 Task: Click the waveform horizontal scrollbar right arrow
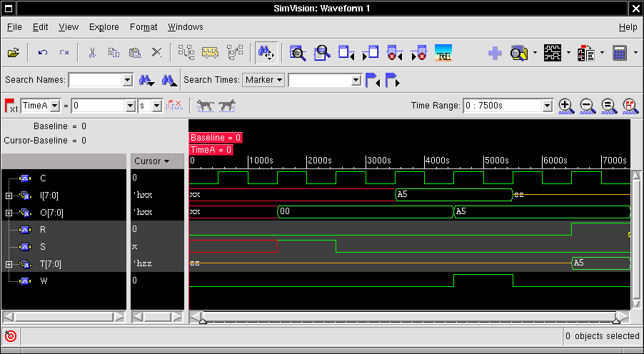coord(624,318)
